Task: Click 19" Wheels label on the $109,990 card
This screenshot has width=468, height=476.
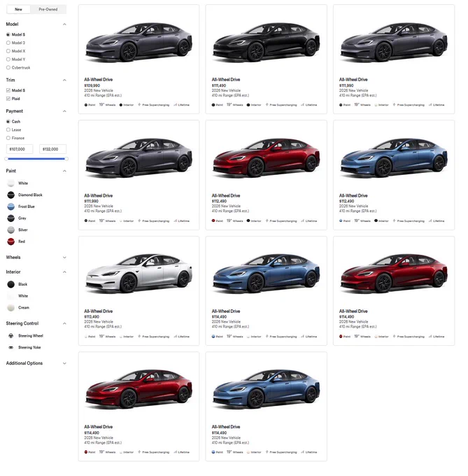Action: click(x=107, y=105)
